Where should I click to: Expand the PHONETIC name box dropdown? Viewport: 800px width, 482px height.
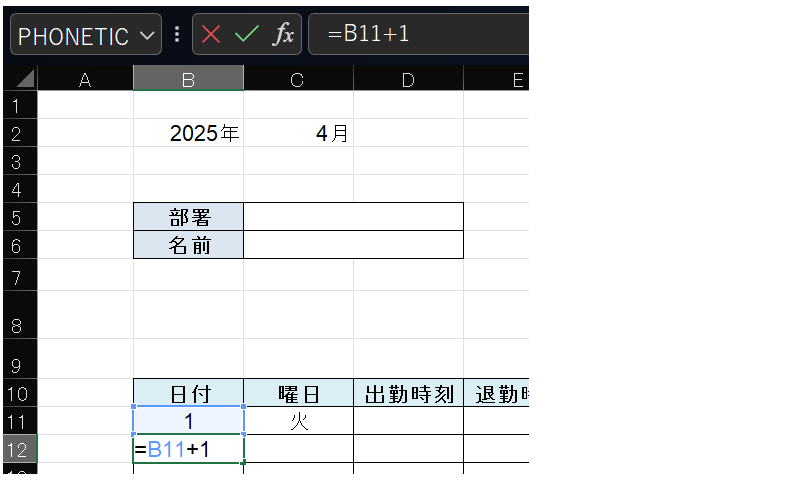[x=148, y=36]
